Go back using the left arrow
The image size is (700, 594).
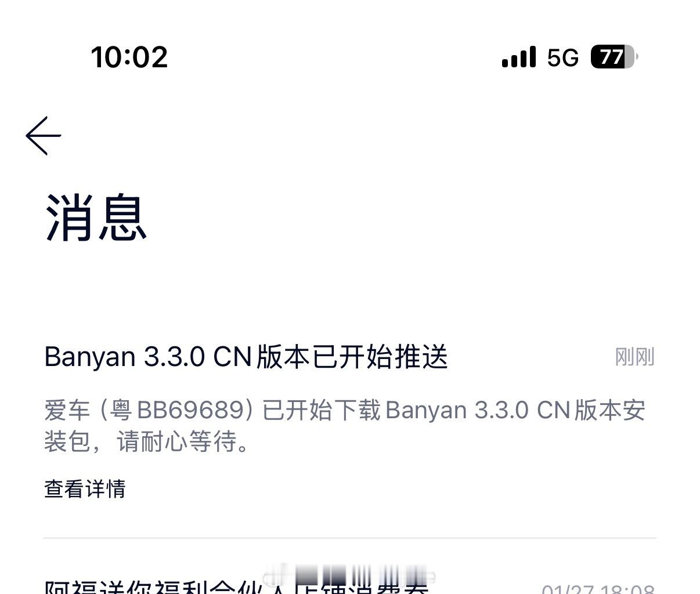44,136
